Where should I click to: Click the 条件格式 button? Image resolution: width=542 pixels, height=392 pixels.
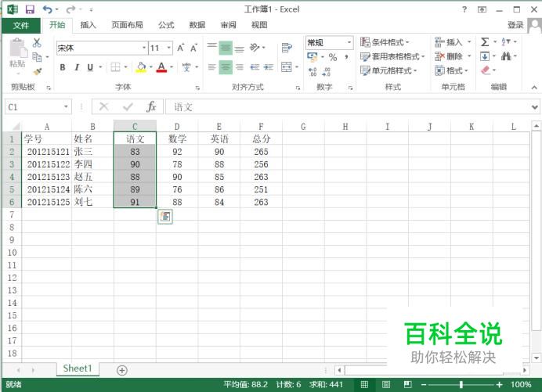[385, 42]
